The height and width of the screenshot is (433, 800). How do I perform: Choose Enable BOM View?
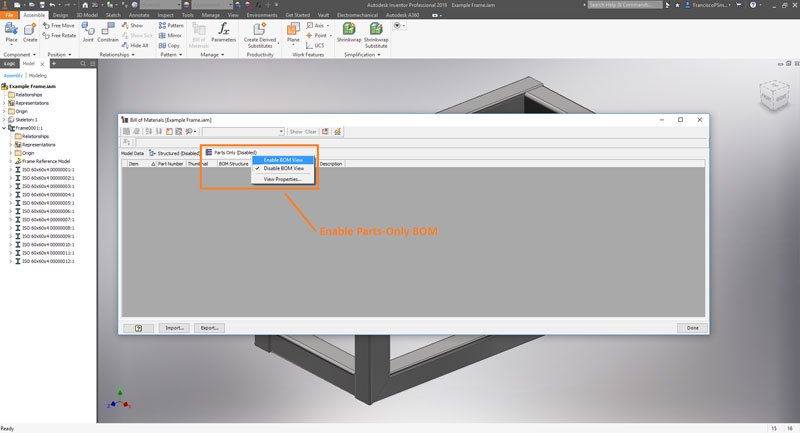tap(283, 160)
